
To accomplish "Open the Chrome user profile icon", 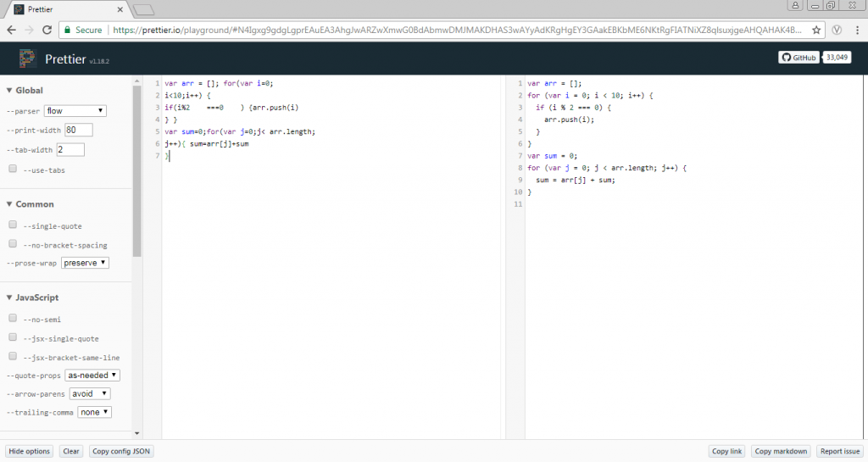I will coord(795,6).
